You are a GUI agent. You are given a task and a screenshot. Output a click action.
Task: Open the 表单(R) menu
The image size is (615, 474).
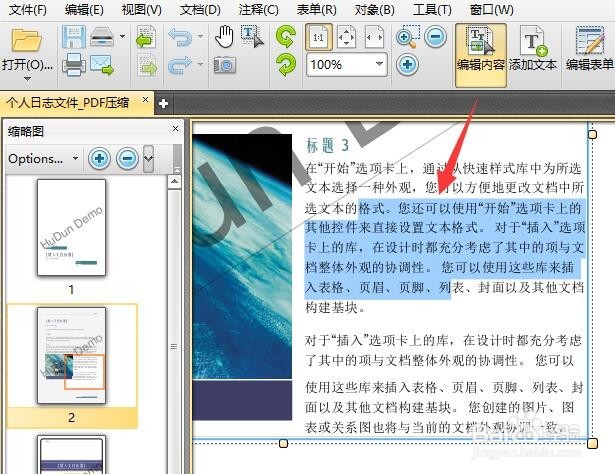coord(317,9)
